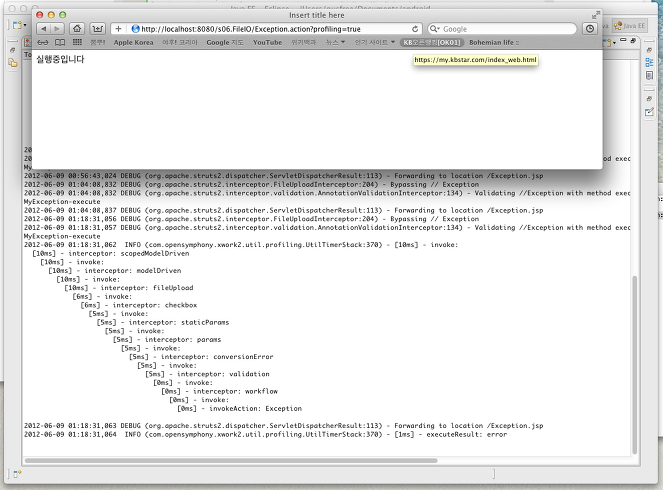
Task: Open the Reading List glasses icon
Action: pos(43,42)
